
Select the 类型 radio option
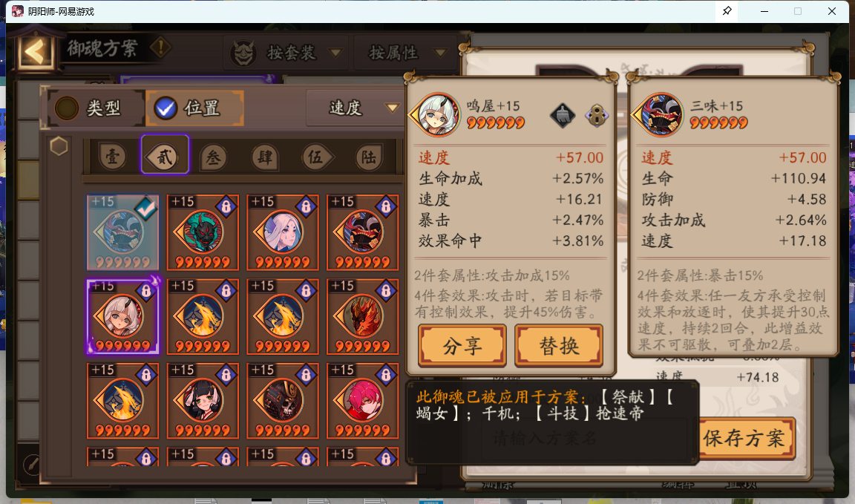(x=88, y=108)
